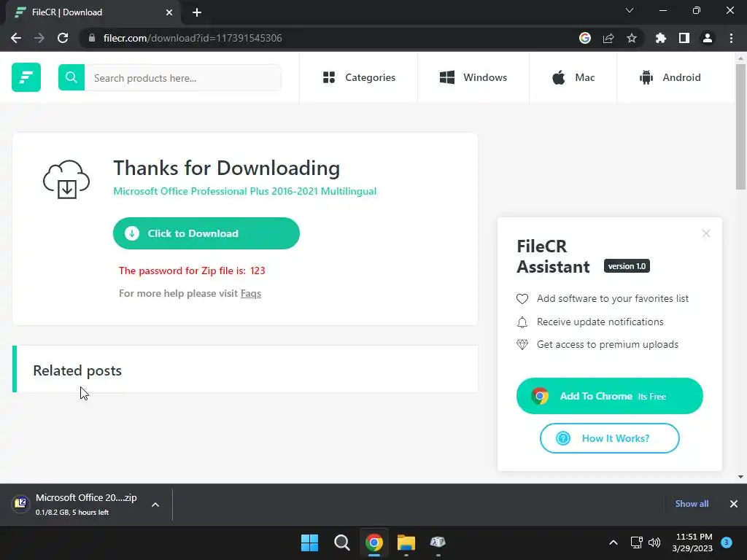This screenshot has height=560, width=747.
Task: Expand the download item options chevron
Action: point(155,505)
